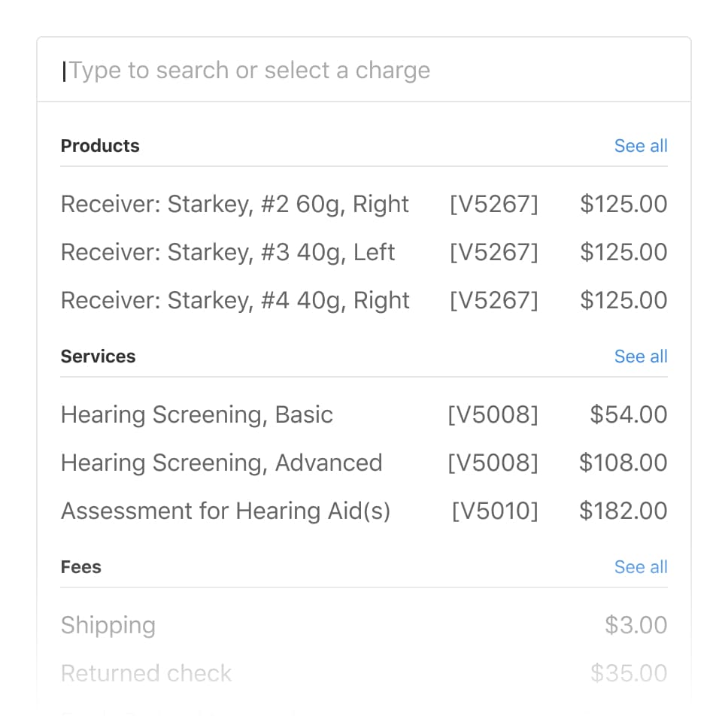Choose Hearing Screening, Advanced charge
This screenshot has height=716, width=728.
(222, 463)
